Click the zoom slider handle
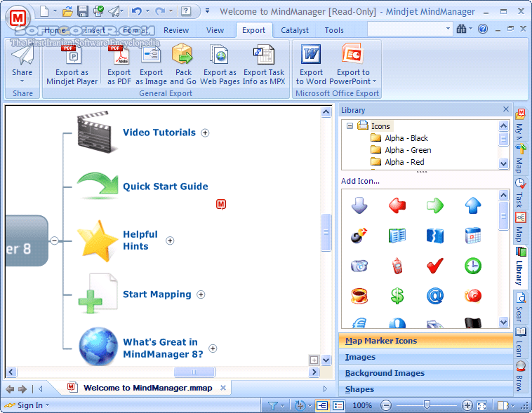 point(427,405)
